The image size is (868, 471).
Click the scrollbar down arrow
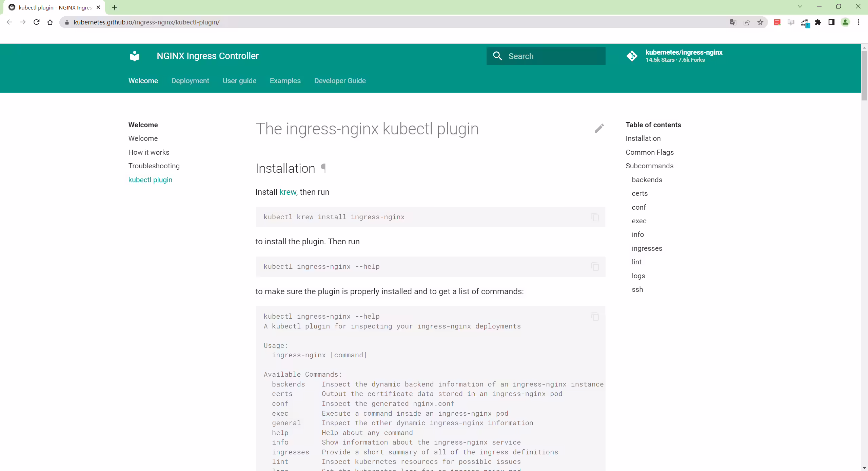(864, 468)
